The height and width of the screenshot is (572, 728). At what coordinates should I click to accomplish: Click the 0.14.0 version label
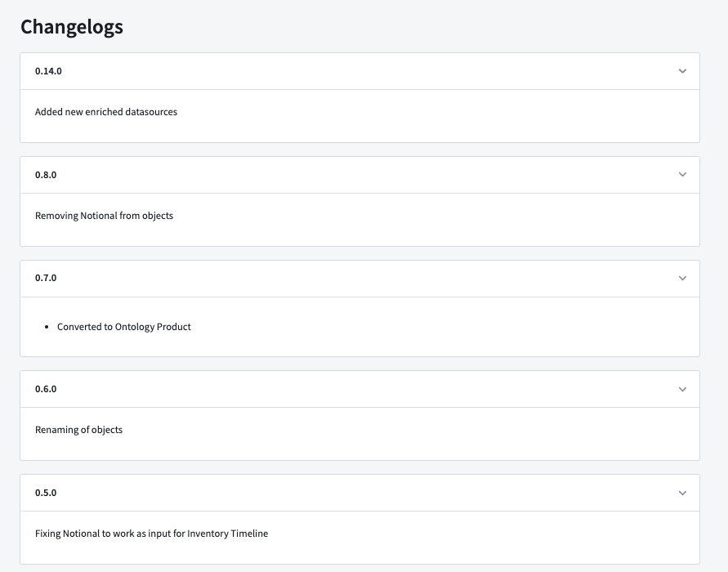[48, 71]
